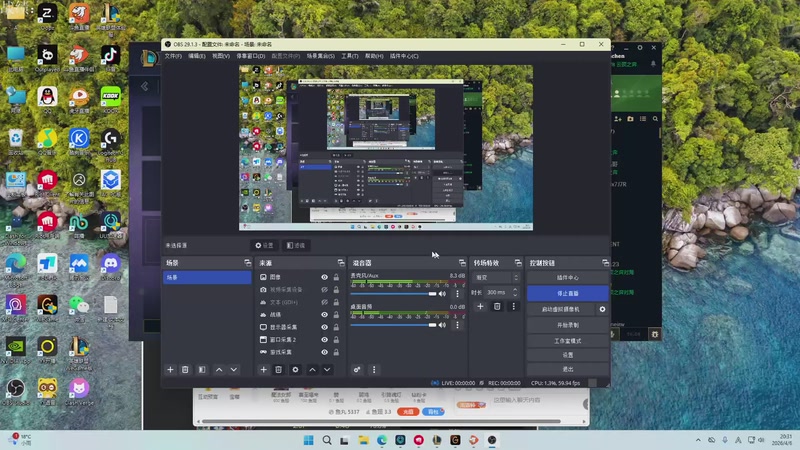Undock the 来源 panel with float icon
Viewport: 800px width, 450px height.
point(341,263)
